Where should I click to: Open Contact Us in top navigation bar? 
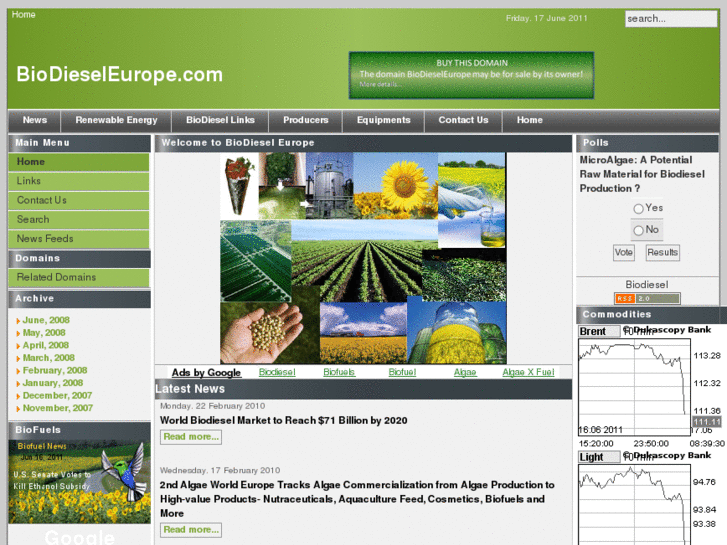(463, 120)
